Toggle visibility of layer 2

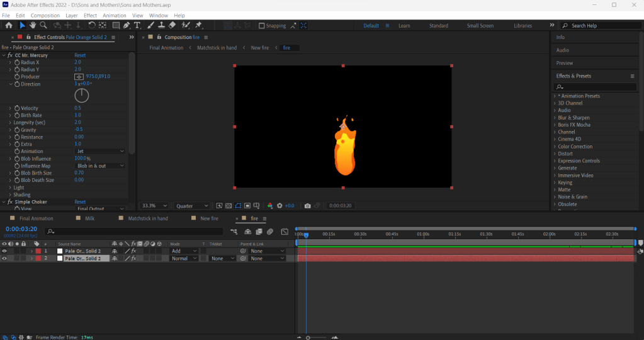pos(4,259)
